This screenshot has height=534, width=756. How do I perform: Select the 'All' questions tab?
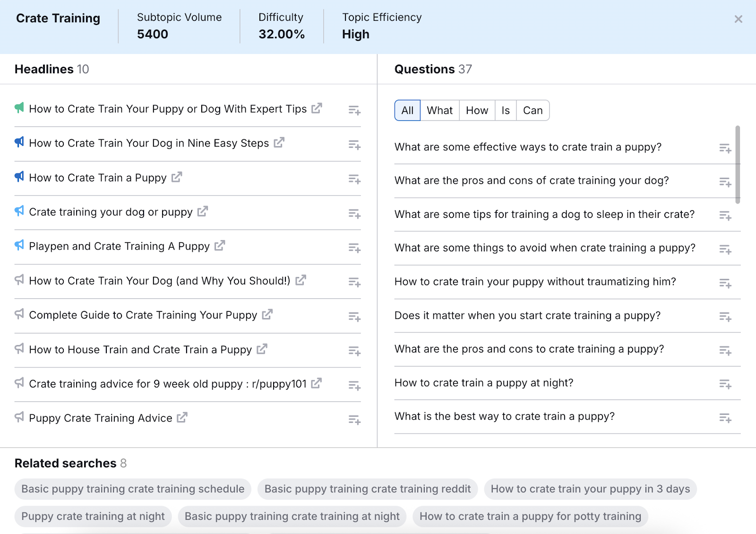(x=407, y=110)
